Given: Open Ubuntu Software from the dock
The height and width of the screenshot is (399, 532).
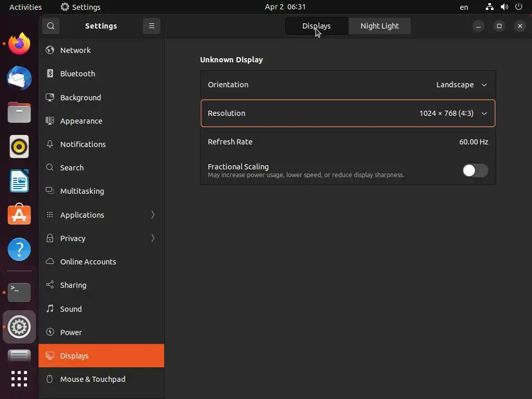Looking at the screenshot, I should point(19,215).
